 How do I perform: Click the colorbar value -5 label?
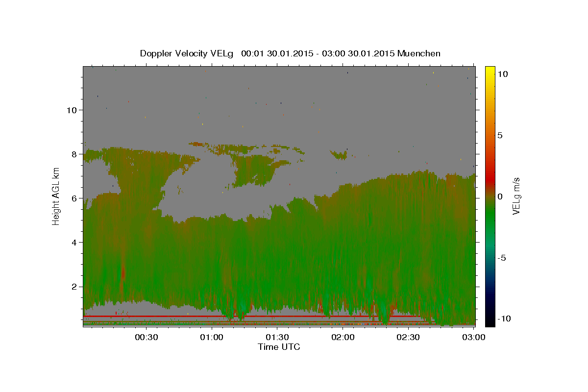(x=501, y=258)
